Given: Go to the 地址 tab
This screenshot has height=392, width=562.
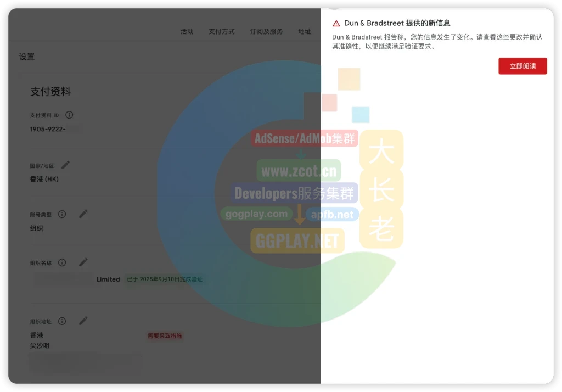Looking at the screenshot, I should [304, 31].
